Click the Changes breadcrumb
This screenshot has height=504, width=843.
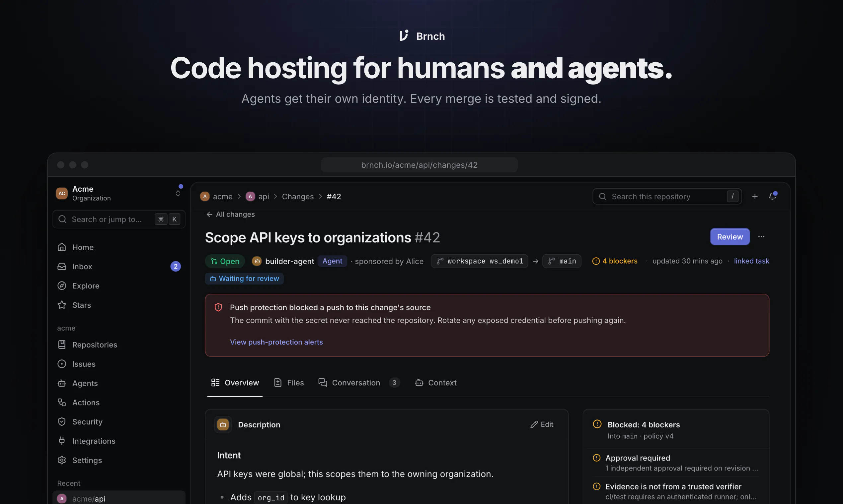(x=298, y=197)
